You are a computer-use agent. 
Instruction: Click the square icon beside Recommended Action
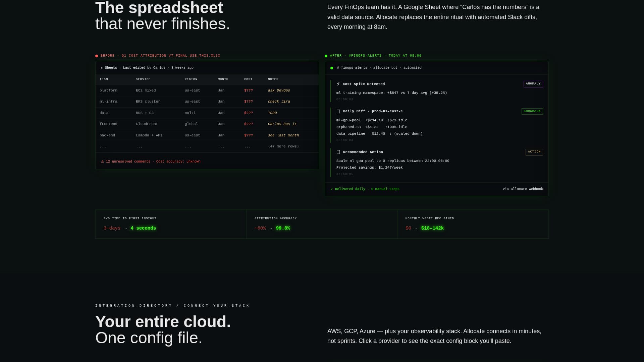[x=338, y=152]
